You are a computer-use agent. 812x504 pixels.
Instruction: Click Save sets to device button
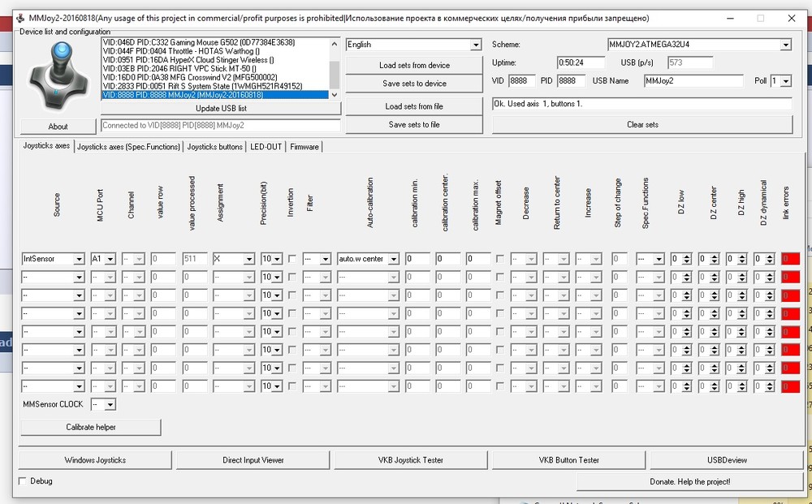(x=414, y=84)
